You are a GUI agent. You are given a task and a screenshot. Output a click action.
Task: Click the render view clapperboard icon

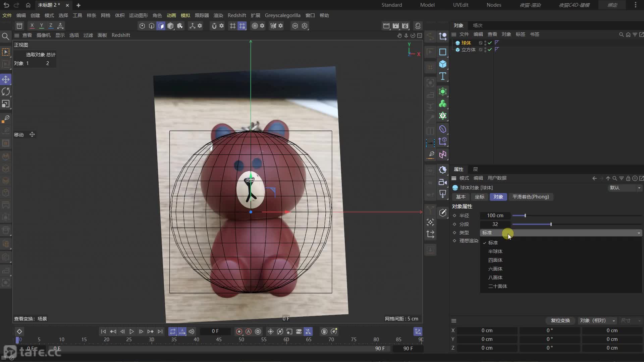click(x=386, y=26)
